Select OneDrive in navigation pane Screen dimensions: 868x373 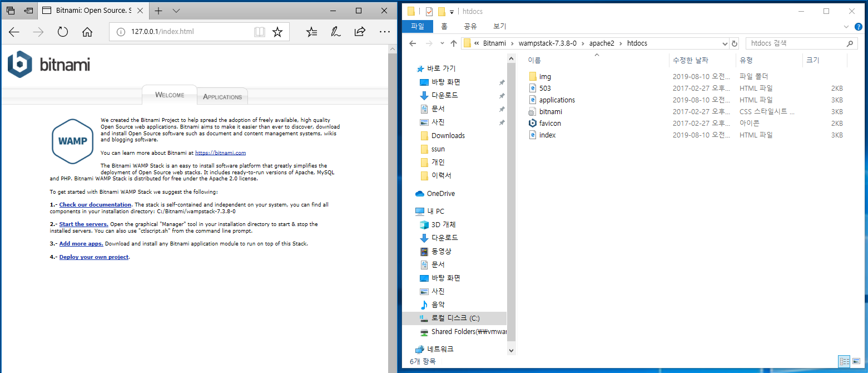pyautogui.click(x=440, y=193)
